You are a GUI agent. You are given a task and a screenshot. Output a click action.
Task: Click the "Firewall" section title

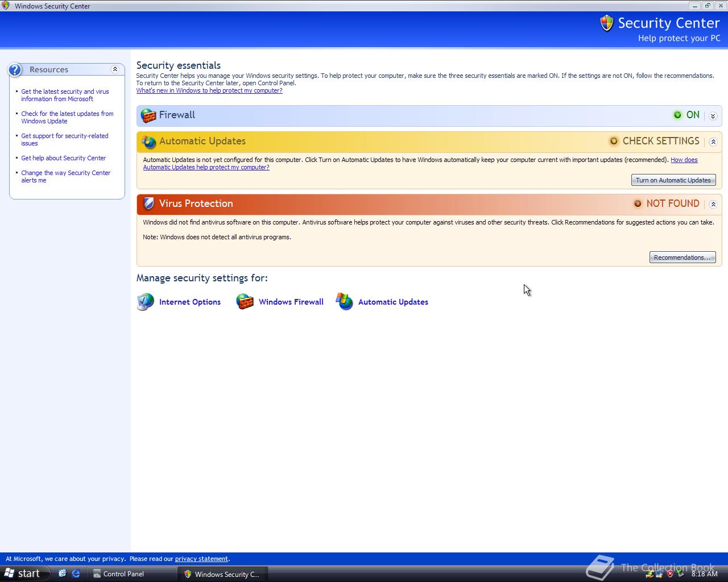coord(177,115)
